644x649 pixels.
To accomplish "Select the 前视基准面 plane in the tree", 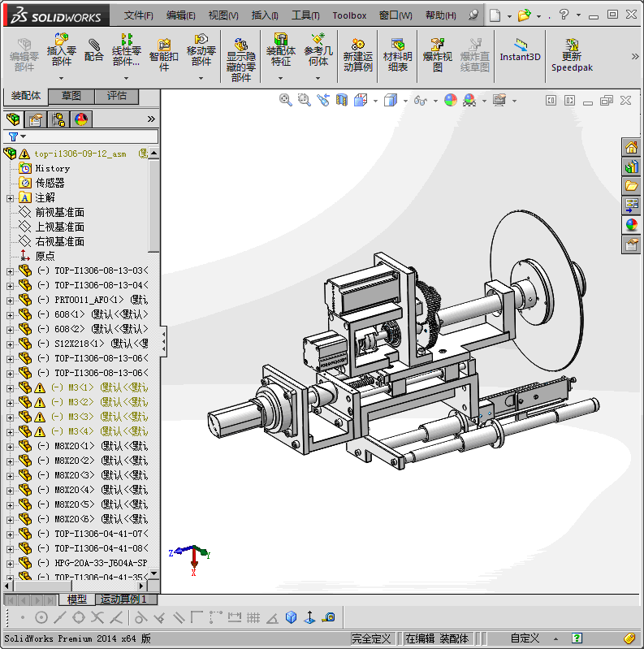I will (59, 212).
